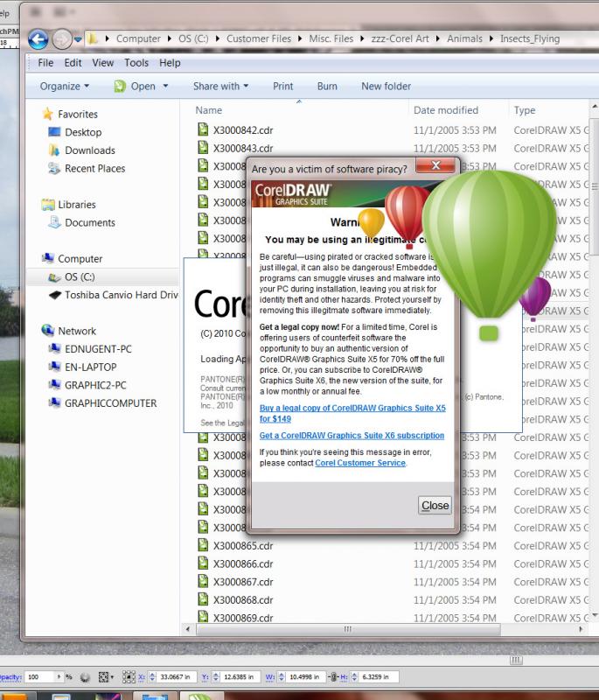Viewport: 599px width, 700px height.
Task: Click New folder in toolbar
Action: [x=386, y=86]
